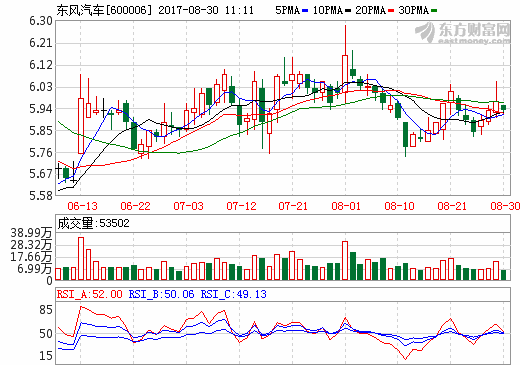Click the 5.94 price axis label
Screen dimensions: 520x365
tap(41, 109)
